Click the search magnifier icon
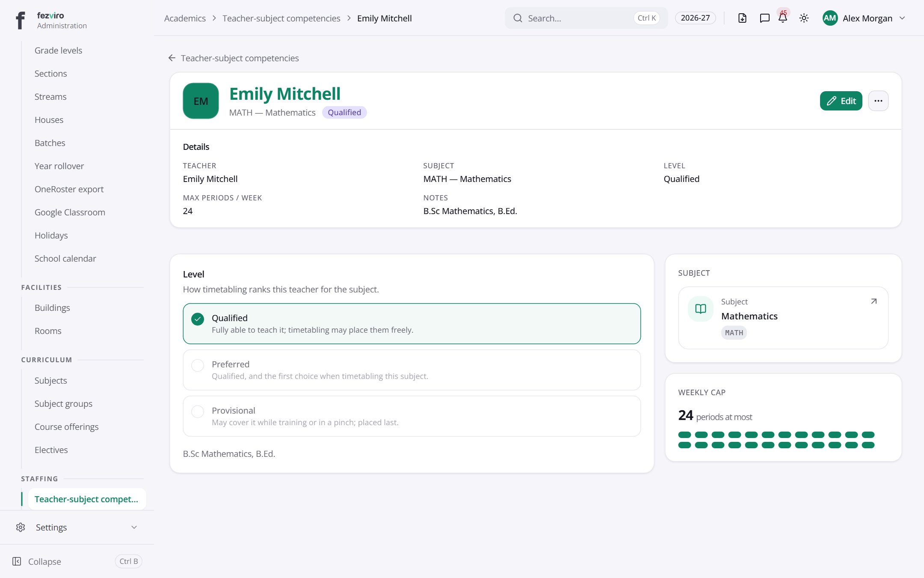 pos(518,18)
